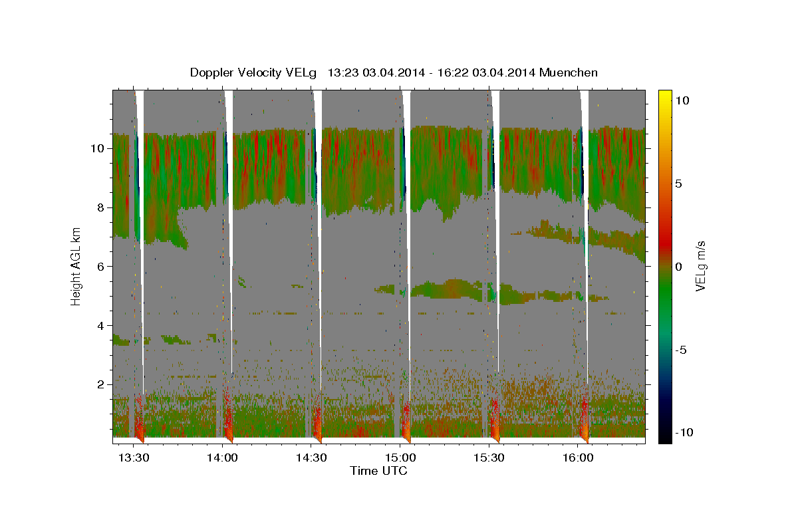Click the height tick label 8
Screen dimensions: 798x532
pos(99,207)
